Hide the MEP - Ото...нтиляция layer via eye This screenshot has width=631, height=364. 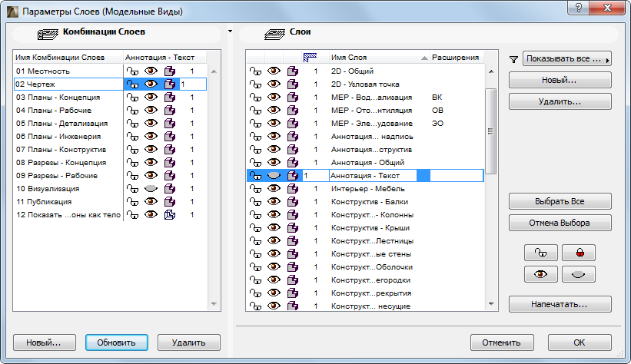click(x=274, y=111)
